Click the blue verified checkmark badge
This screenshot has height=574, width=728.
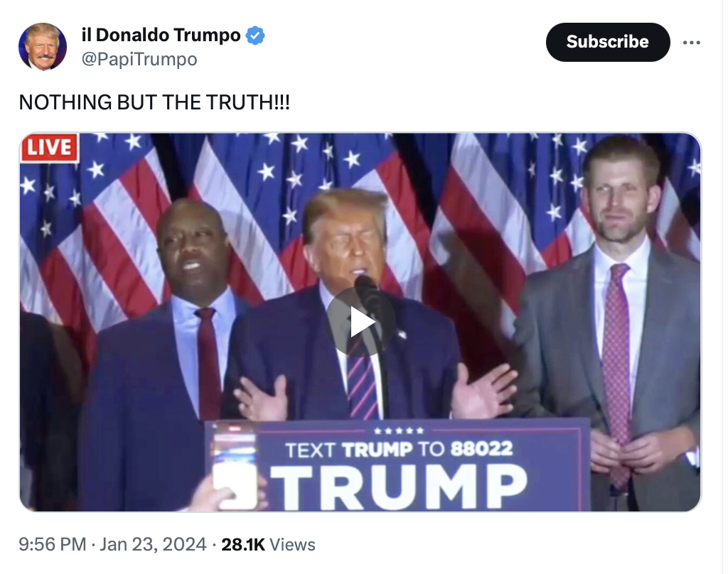pyautogui.click(x=255, y=36)
